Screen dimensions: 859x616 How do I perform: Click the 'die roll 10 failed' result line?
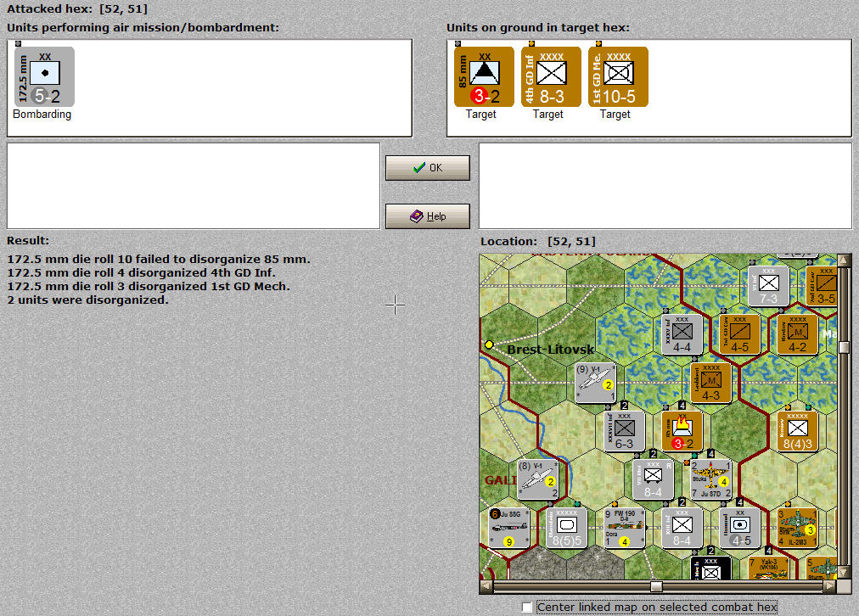159,260
